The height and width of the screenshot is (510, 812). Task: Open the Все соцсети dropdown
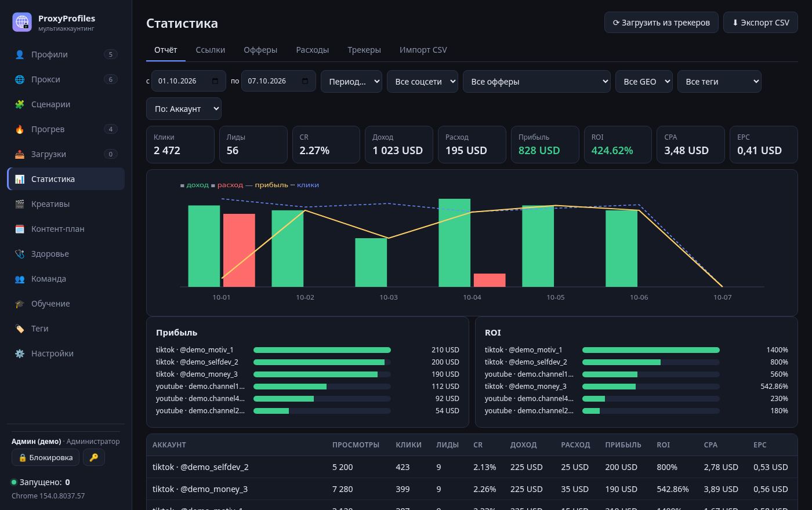422,81
